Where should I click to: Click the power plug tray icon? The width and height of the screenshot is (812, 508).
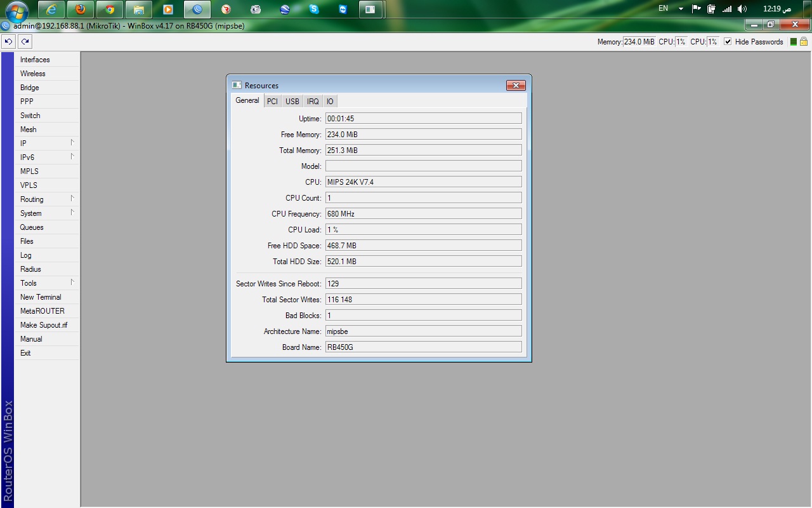(x=711, y=9)
